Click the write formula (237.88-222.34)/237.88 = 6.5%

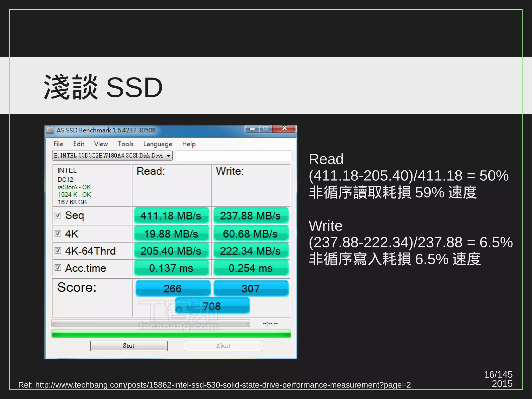tap(411, 243)
